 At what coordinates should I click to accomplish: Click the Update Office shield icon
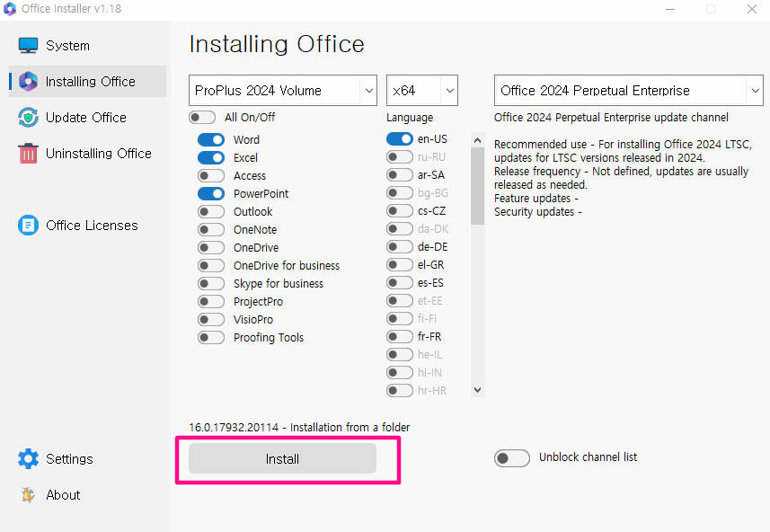click(28, 118)
